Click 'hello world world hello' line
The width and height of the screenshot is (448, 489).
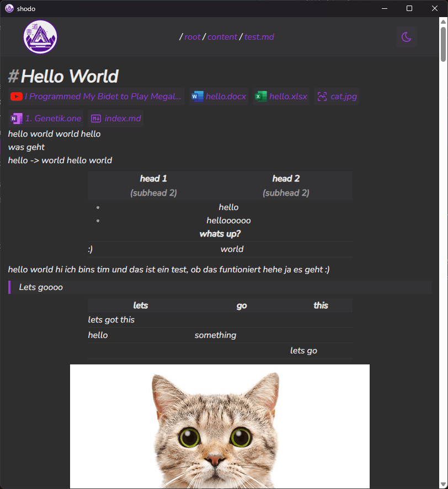tap(54, 134)
